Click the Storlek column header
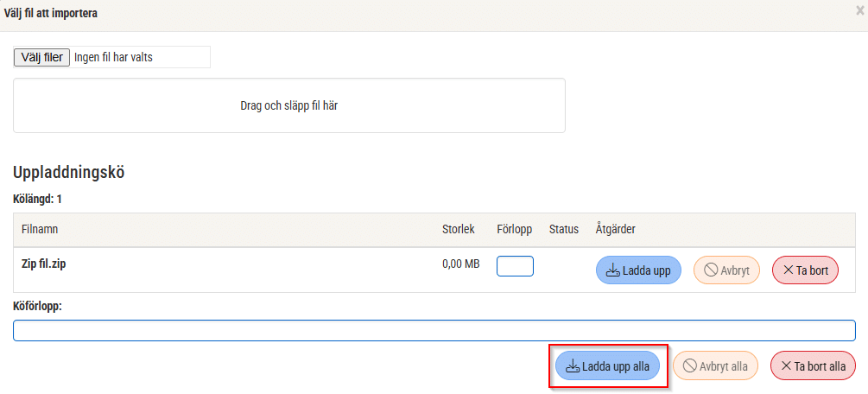Image resolution: width=868 pixels, height=394 pixels. click(459, 229)
